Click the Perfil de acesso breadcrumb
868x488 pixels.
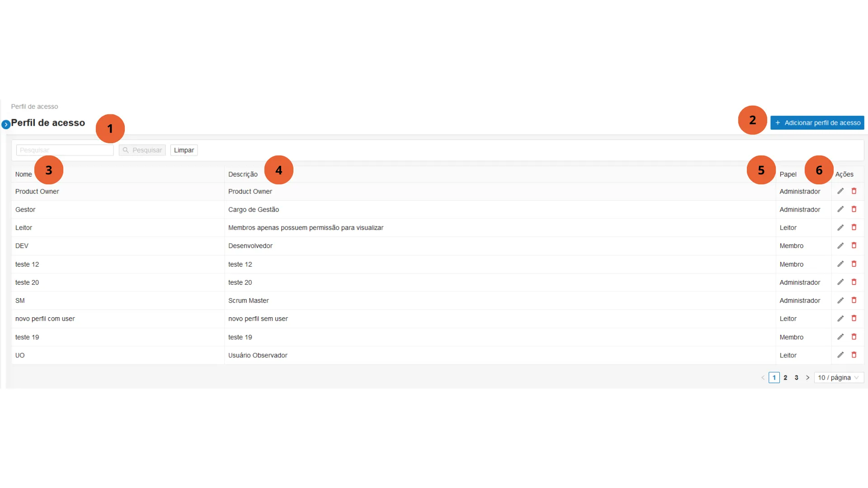pyautogui.click(x=34, y=107)
